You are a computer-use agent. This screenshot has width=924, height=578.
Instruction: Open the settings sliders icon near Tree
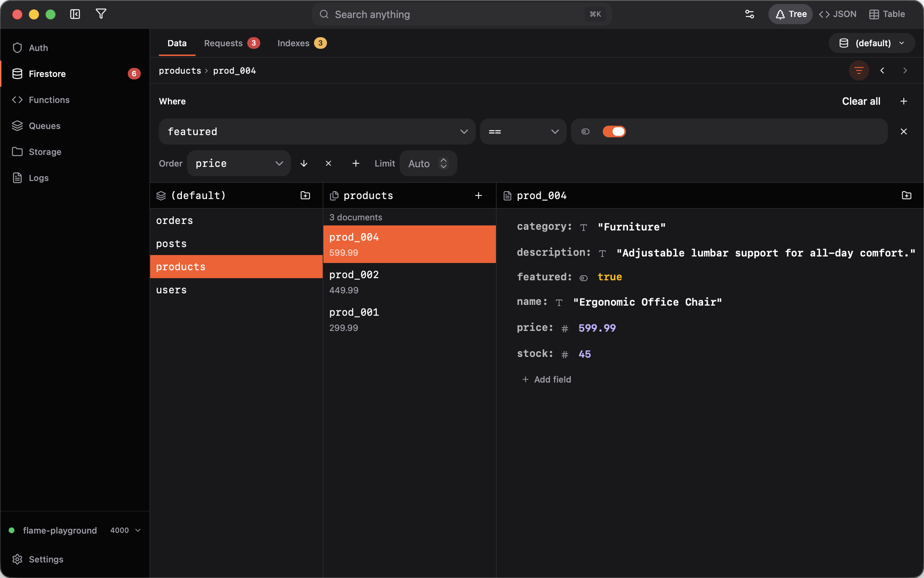click(750, 14)
